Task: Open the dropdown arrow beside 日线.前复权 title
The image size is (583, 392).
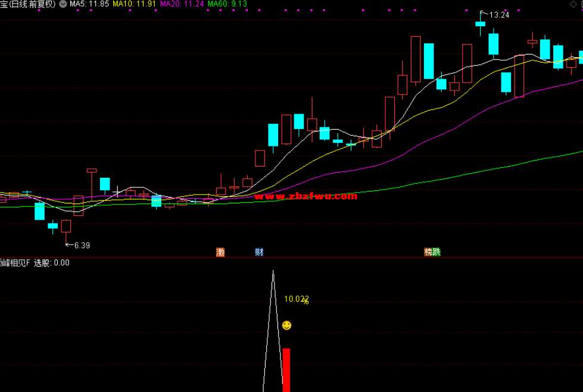Action: (x=63, y=4)
